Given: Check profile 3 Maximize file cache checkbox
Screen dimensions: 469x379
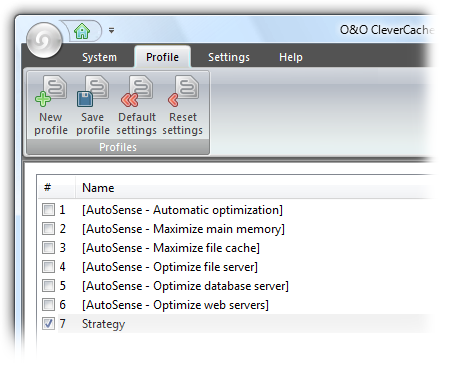Looking at the screenshot, I should [48, 248].
